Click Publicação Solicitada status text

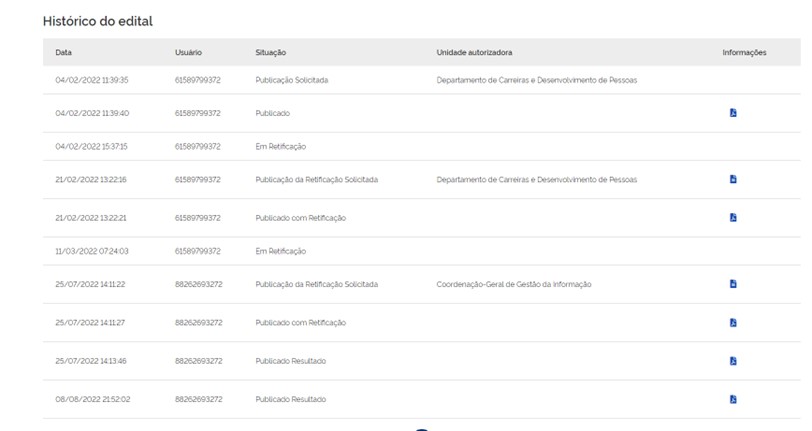(x=292, y=80)
